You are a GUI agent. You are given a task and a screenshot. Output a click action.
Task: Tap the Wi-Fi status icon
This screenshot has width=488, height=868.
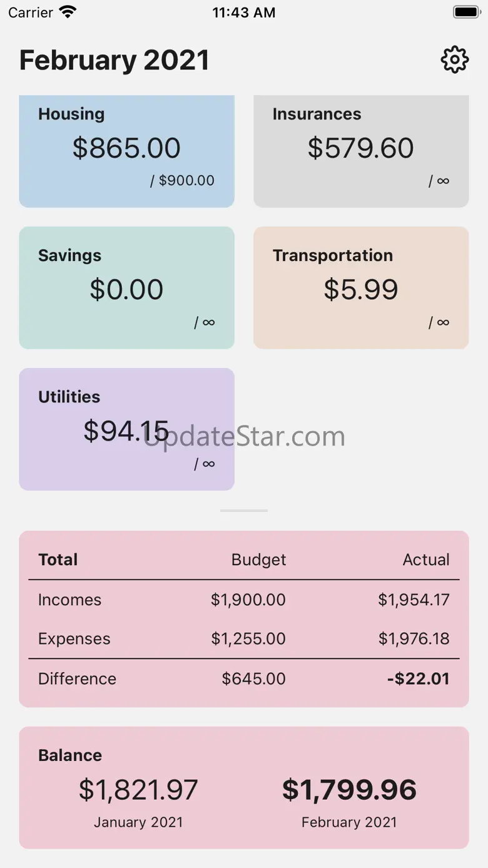[x=68, y=12]
